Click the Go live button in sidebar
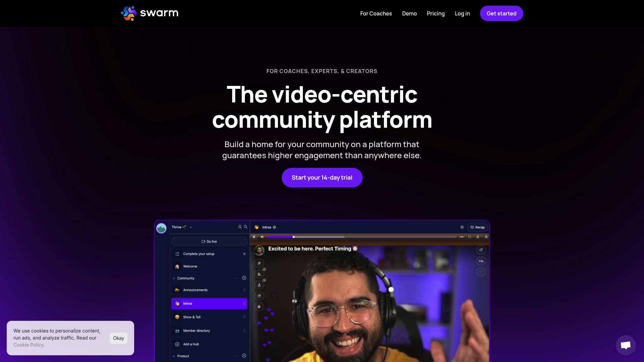644x362 pixels. point(209,241)
